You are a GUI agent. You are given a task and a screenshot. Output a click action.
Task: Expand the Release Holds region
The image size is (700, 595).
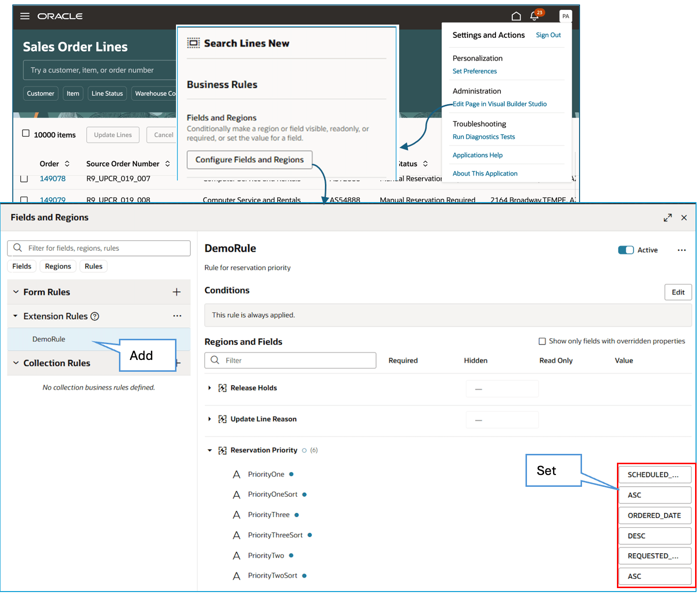pos(209,388)
